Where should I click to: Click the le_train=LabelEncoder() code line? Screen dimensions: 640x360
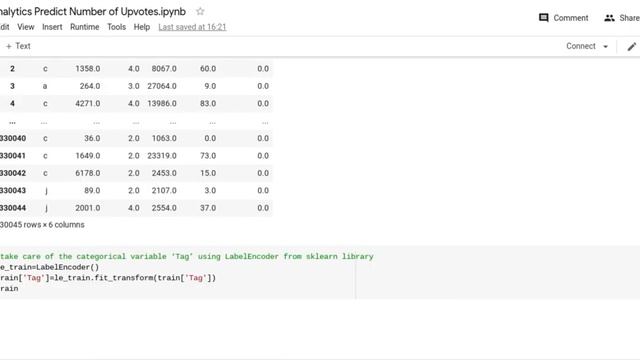49,267
